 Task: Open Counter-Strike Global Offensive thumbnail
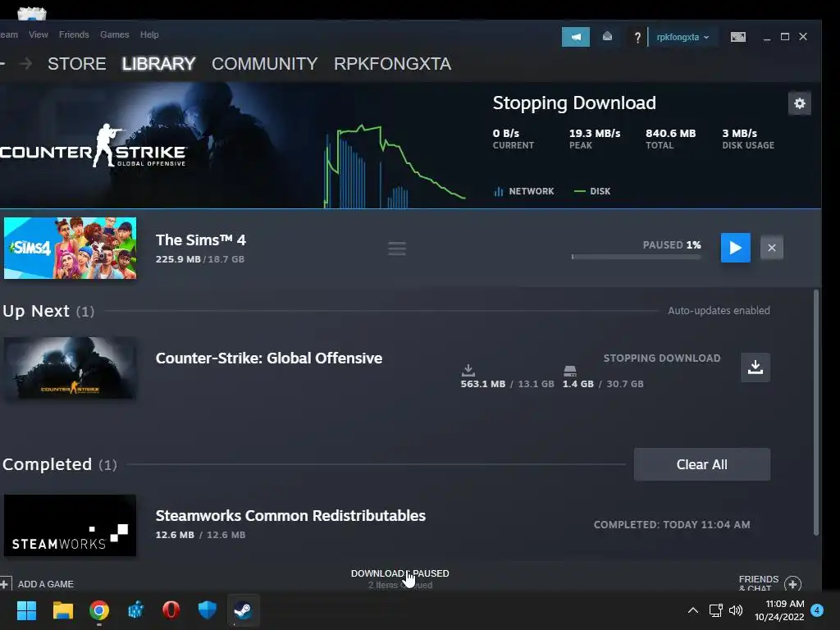pos(71,367)
